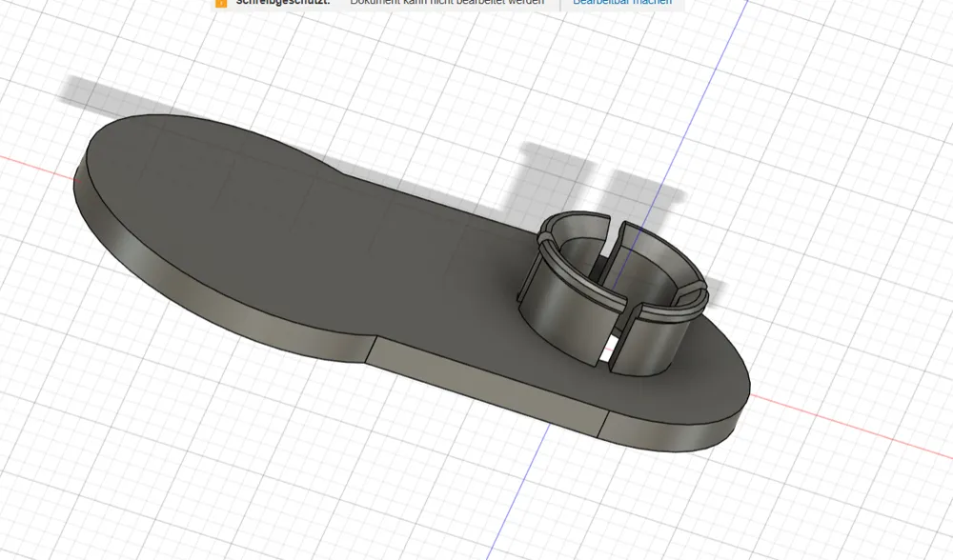Click the orange read-only lock icon
The width and height of the screenshot is (953, 560).
221,3
